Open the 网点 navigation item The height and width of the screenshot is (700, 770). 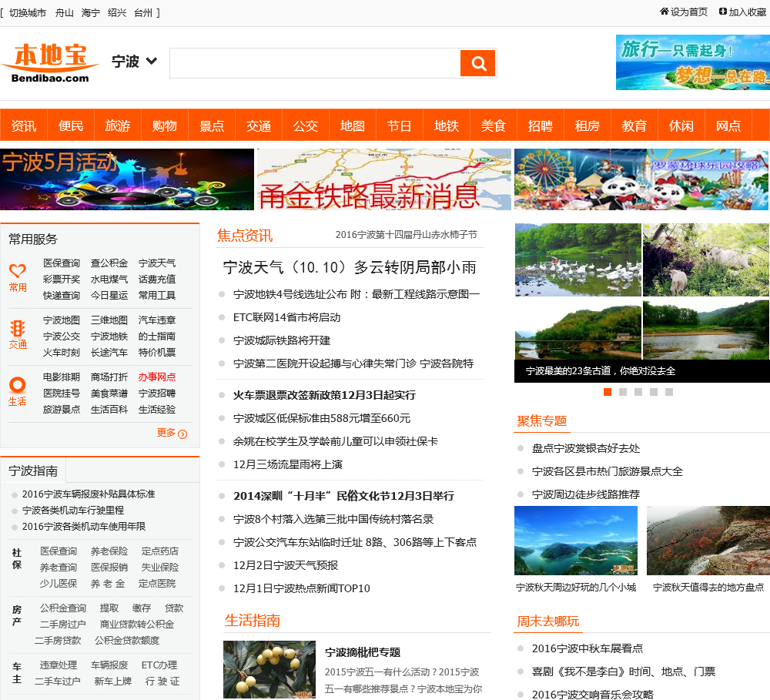[728, 126]
